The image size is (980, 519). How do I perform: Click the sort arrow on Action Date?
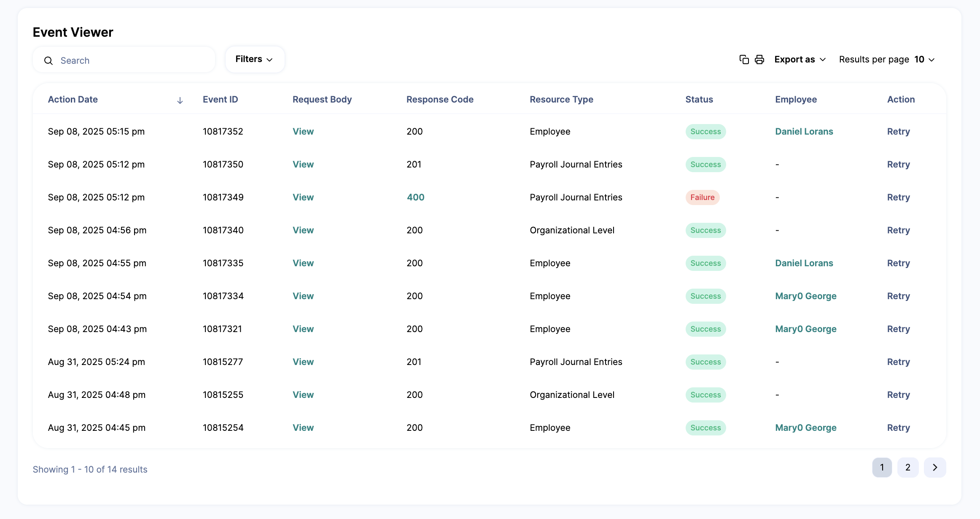coord(180,100)
